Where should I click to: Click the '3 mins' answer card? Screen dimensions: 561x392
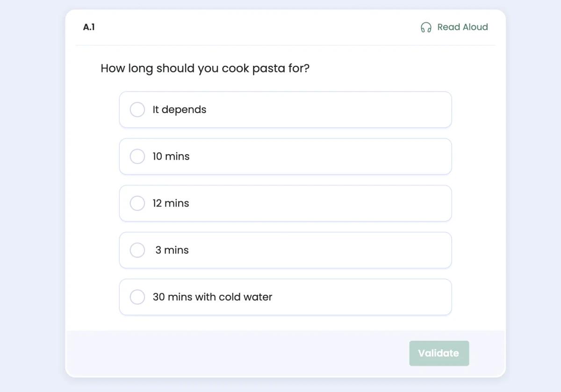coord(285,250)
